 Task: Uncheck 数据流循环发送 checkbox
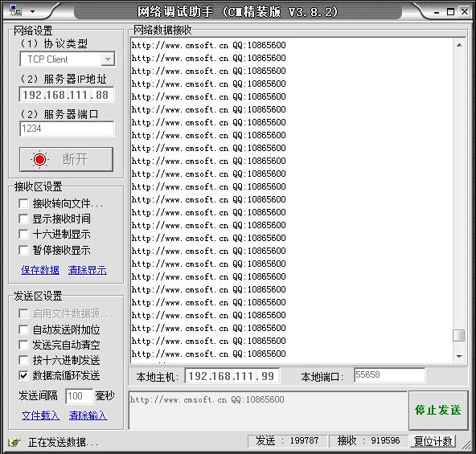click(x=23, y=376)
